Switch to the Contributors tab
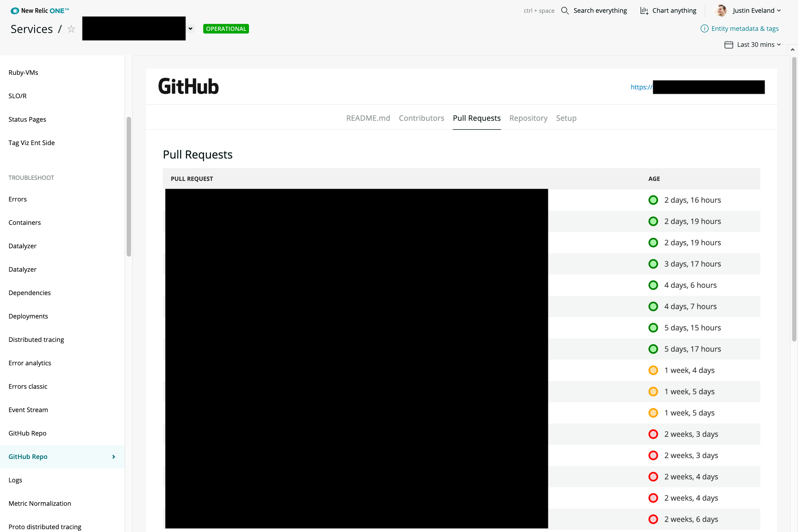The image size is (798, 532). (x=421, y=118)
